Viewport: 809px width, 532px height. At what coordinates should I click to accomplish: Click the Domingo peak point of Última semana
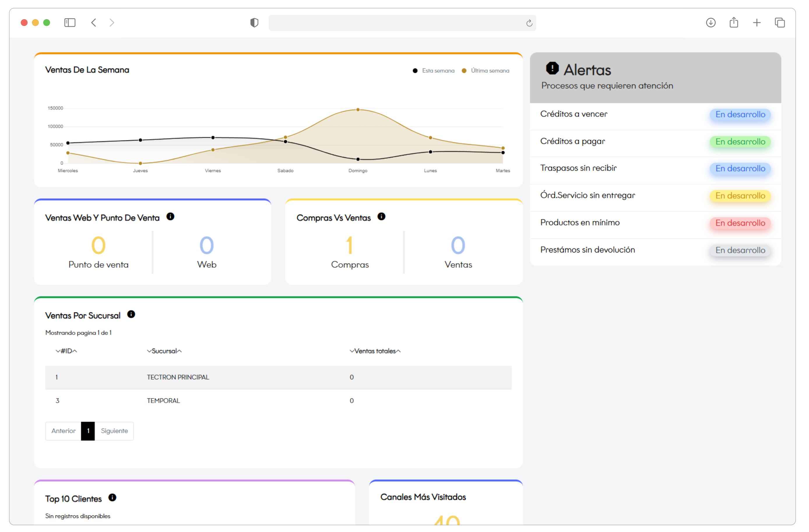point(358,110)
